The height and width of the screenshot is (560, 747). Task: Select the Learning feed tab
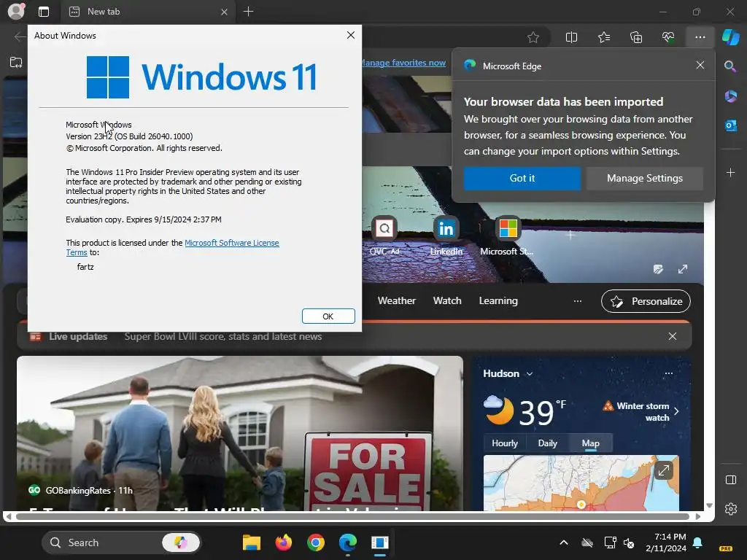pos(498,300)
